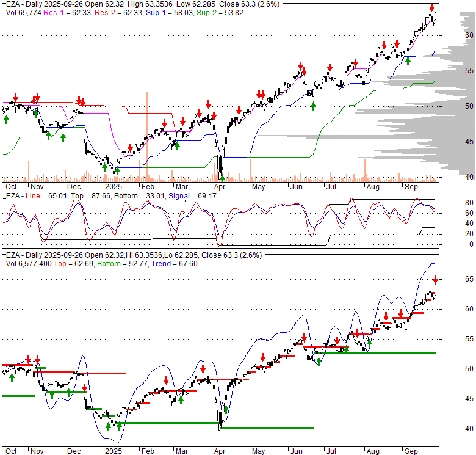This screenshot has height=455, width=476.
Task: Select the 'Jul' axis label in bottom chart
Action: 331,451
